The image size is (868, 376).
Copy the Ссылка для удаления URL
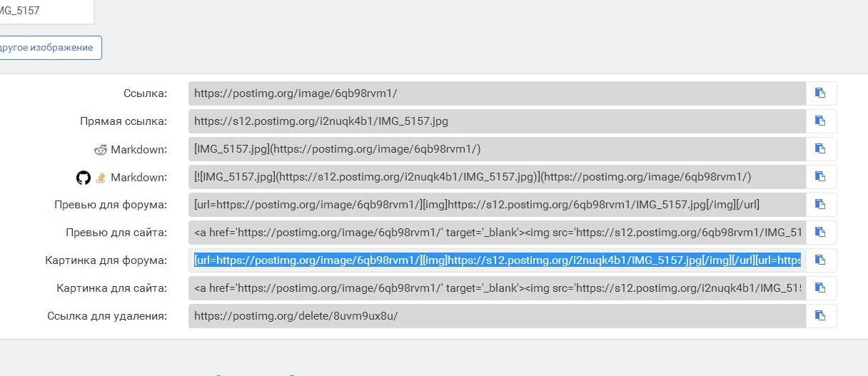(821, 316)
